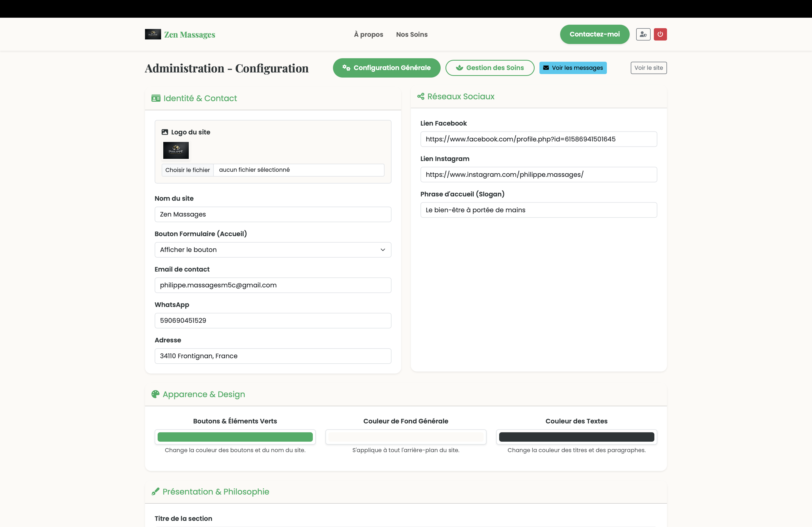The height and width of the screenshot is (527, 812).
Task: Click the Zen Massages site name link
Action: pyautogui.click(x=190, y=35)
